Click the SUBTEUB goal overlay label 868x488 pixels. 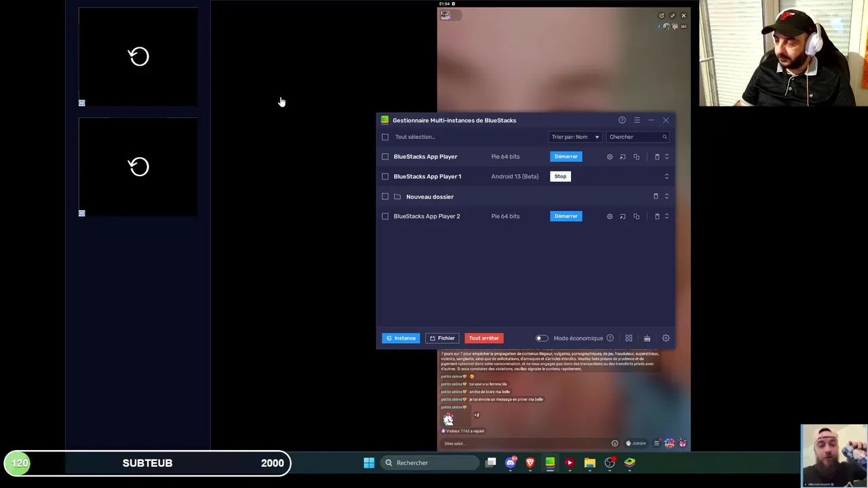coord(148,463)
